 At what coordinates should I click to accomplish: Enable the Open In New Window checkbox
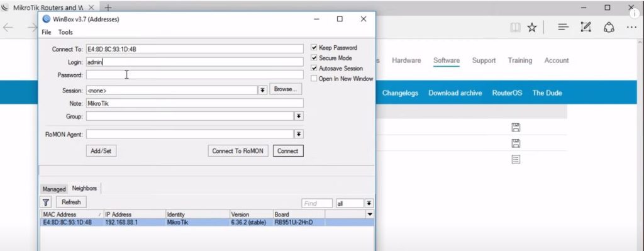pos(314,79)
